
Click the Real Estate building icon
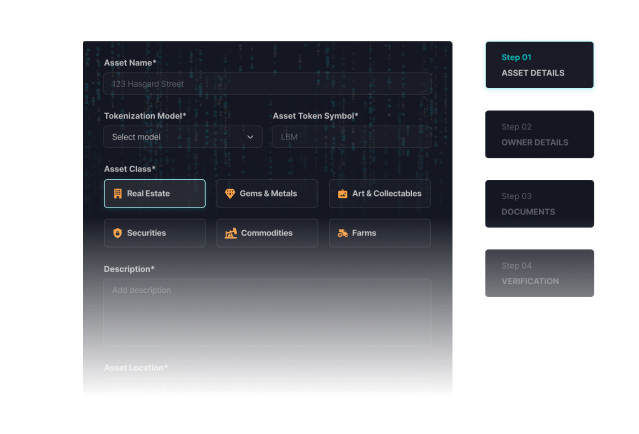(x=117, y=193)
